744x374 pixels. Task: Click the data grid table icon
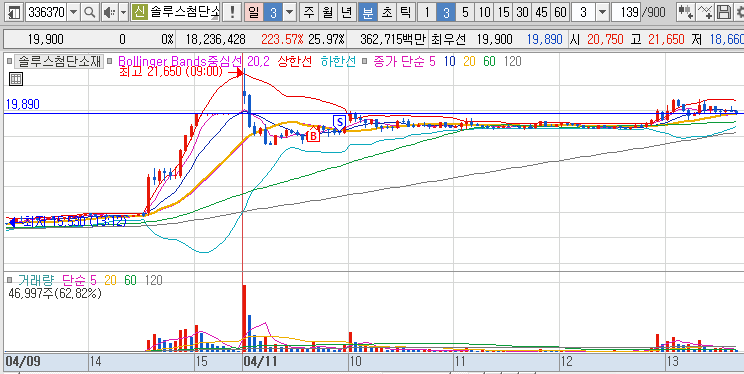coord(16,79)
